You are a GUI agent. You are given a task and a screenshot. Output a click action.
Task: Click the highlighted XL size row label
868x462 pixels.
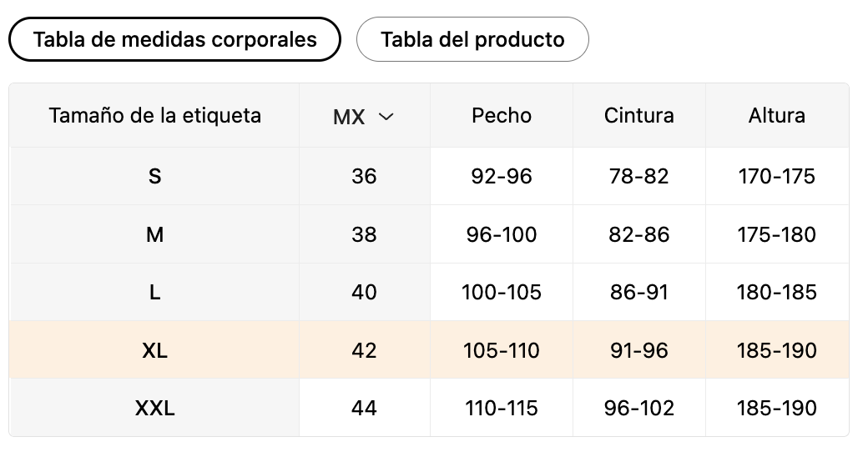tap(154, 350)
